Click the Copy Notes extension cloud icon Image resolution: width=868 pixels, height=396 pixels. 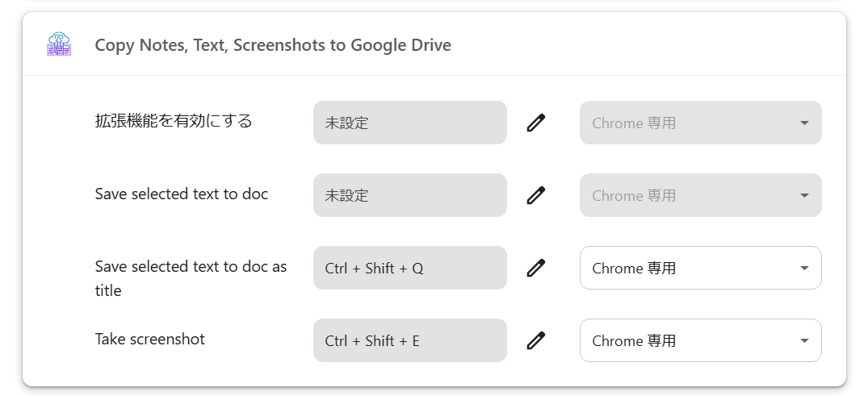[x=59, y=44]
